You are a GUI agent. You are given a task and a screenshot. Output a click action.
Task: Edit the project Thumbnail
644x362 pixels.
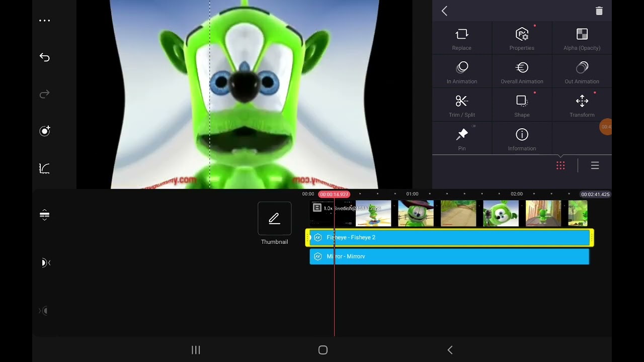(274, 219)
